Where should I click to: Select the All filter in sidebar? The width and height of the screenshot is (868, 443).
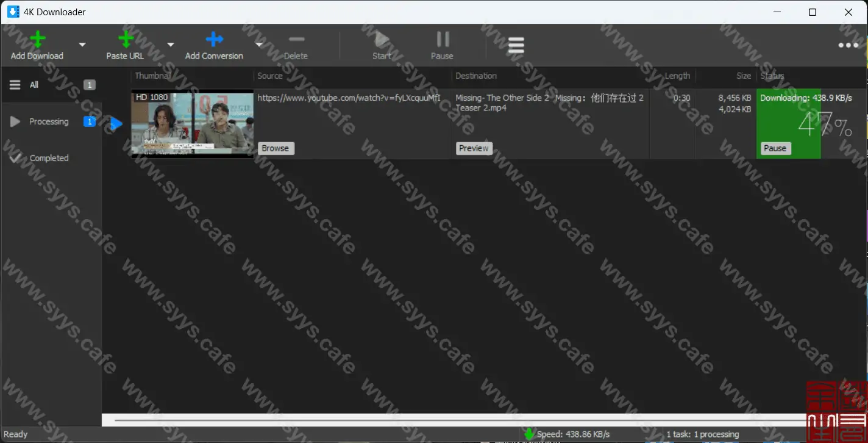coord(34,85)
